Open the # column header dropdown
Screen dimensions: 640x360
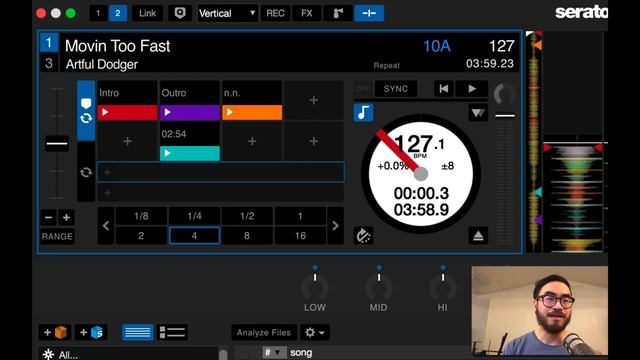(274, 352)
